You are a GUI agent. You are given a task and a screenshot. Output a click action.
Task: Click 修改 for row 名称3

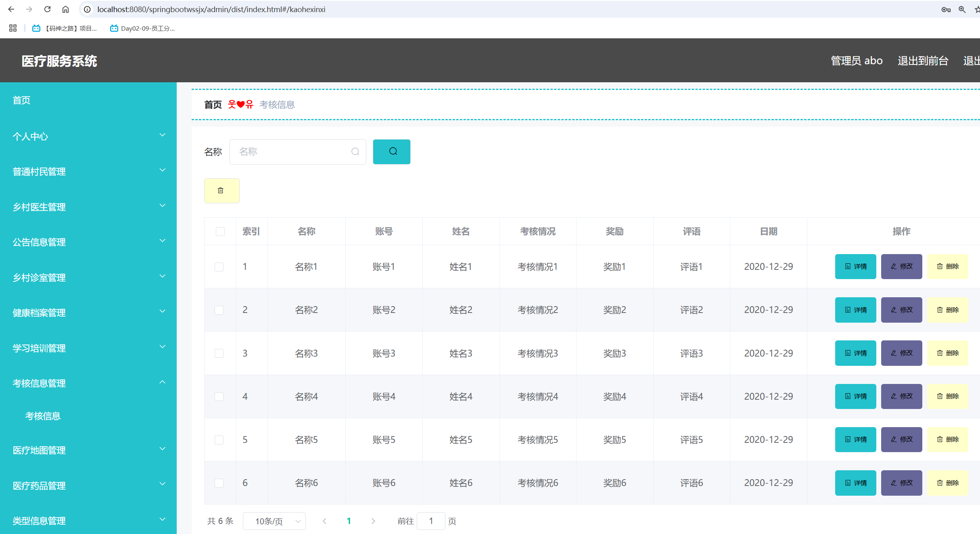tap(901, 353)
